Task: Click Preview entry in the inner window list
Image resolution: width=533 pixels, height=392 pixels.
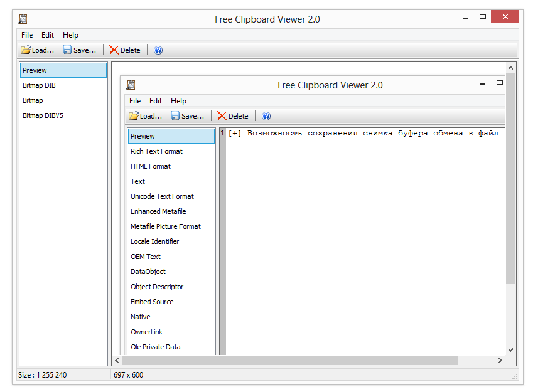Action: 171,136
